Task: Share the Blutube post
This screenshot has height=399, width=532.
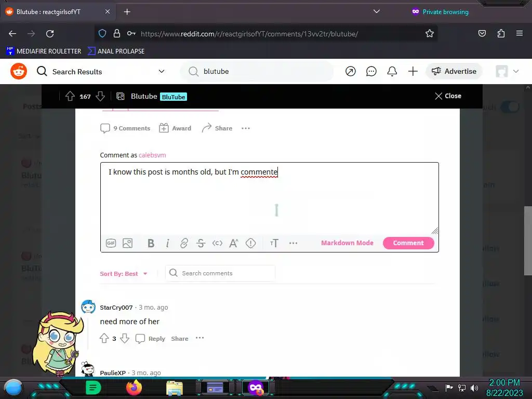Action: [217, 128]
